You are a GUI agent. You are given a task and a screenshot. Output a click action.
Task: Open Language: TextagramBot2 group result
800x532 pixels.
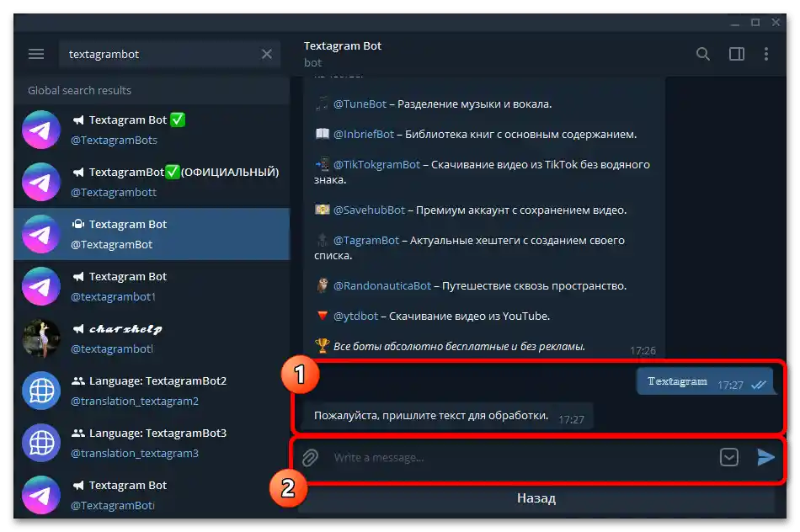click(x=152, y=391)
